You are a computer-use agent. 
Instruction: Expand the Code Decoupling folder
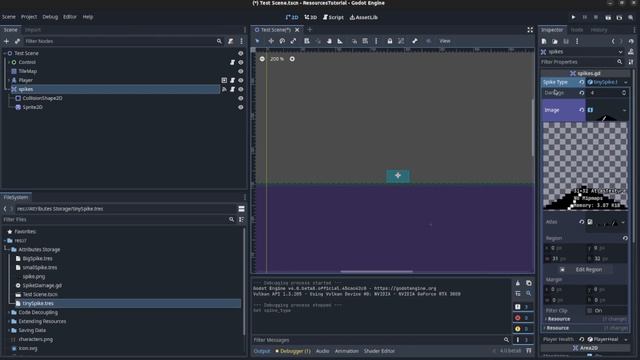point(9,313)
